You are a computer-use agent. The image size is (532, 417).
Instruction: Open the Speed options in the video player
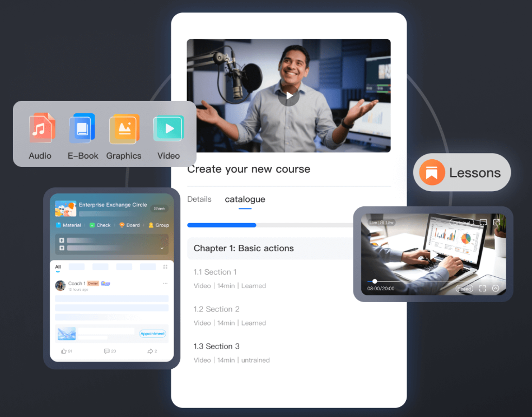(464, 289)
